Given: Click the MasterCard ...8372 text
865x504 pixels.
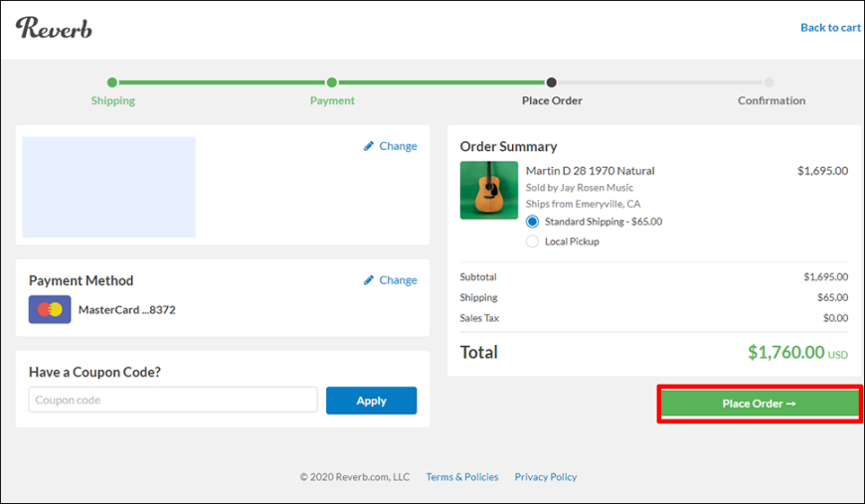Looking at the screenshot, I should tap(127, 310).
